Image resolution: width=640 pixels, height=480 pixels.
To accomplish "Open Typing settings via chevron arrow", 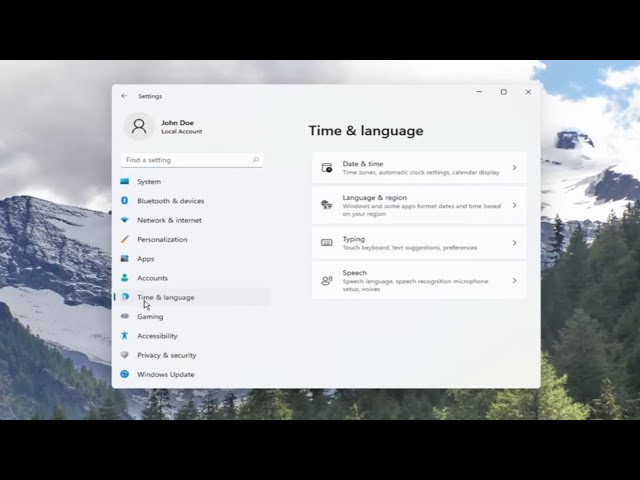I will pyautogui.click(x=515, y=243).
